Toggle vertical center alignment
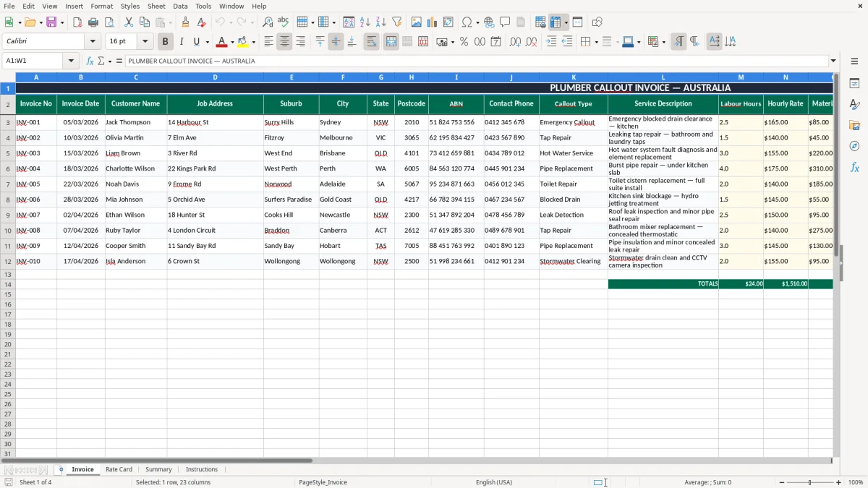Viewport: 868px width, 488px height. (336, 42)
